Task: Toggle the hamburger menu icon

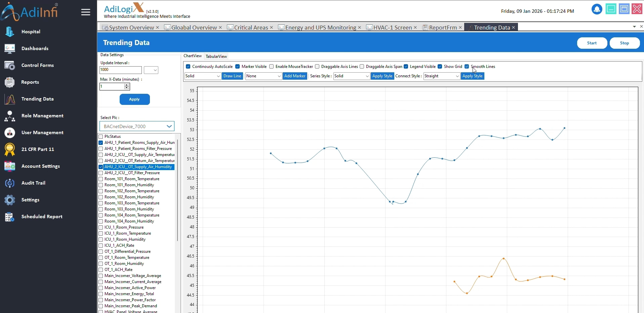Action: pos(86,12)
